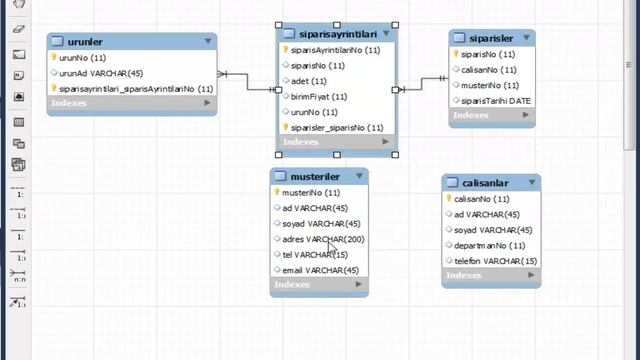This screenshot has height=360, width=640.
Task: Choose solid 1:1 identifying relationship tool
Action: [x=18, y=234]
